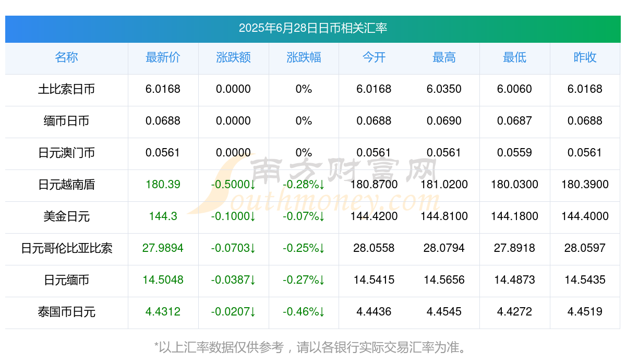
Task: Click latest price 14.5048
Action: (163, 280)
